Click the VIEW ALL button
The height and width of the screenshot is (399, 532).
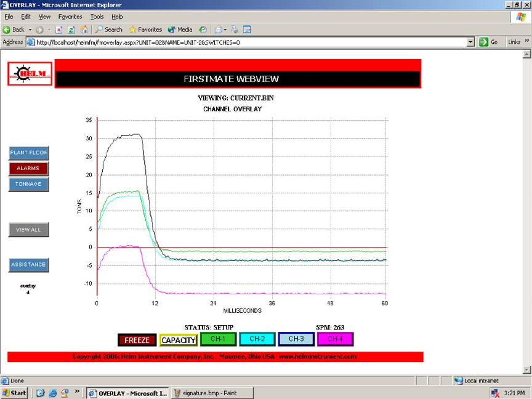click(28, 230)
